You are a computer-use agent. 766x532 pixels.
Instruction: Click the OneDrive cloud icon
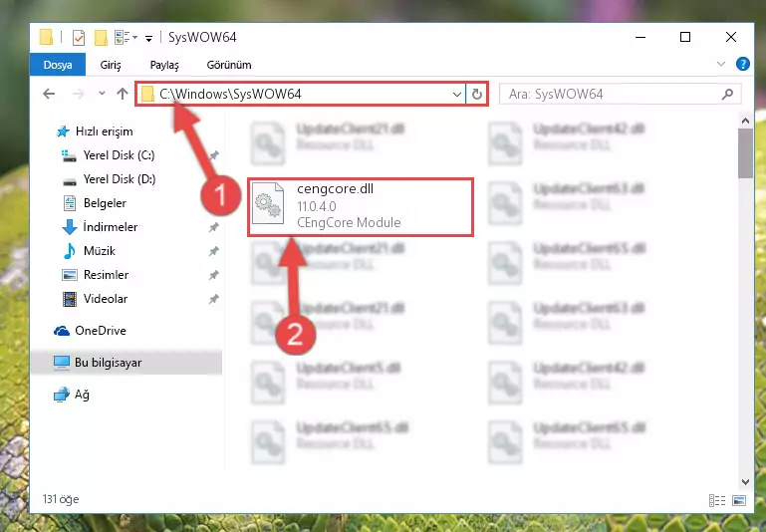(x=62, y=331)
